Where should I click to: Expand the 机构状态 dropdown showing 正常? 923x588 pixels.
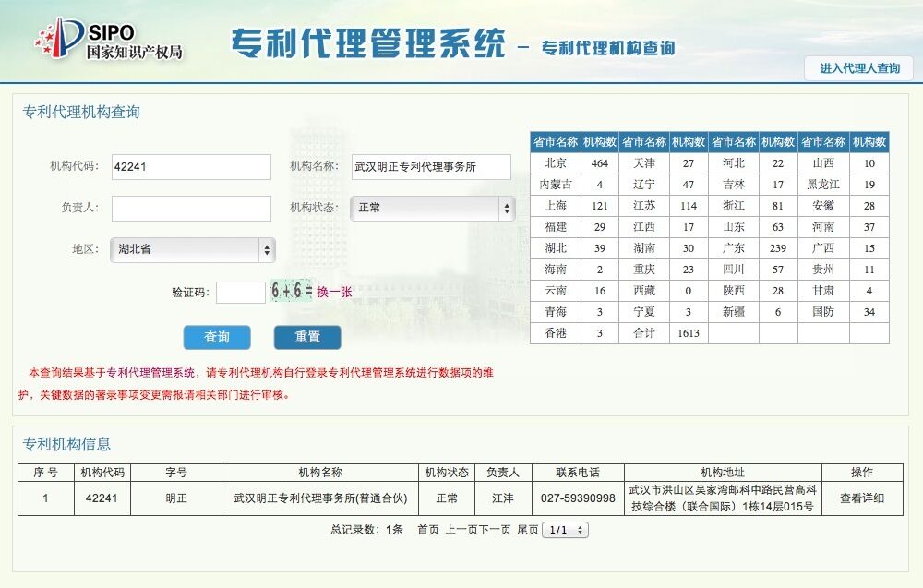433,209
